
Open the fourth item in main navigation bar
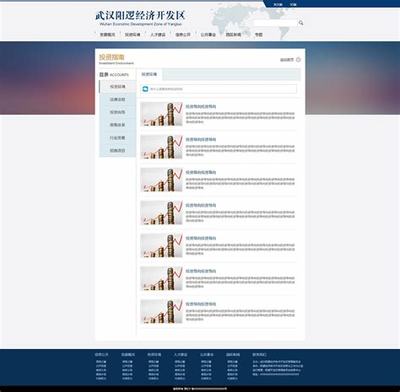pyautogui.click(x=183, y=34)
